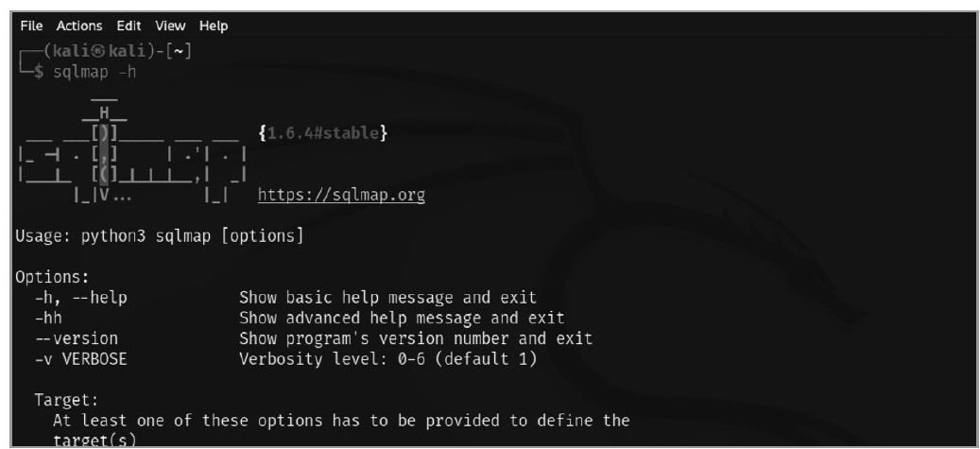Open the Help menu

(214, 26)
